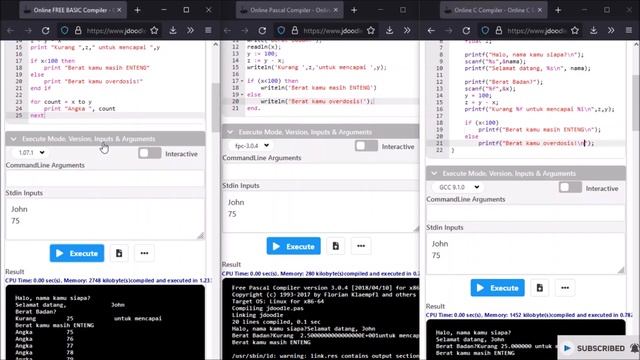Click the SUBSCRIBED button
The height and width of the screenshot is (360, 640).
pyautogui.click(x=595, y=348)
